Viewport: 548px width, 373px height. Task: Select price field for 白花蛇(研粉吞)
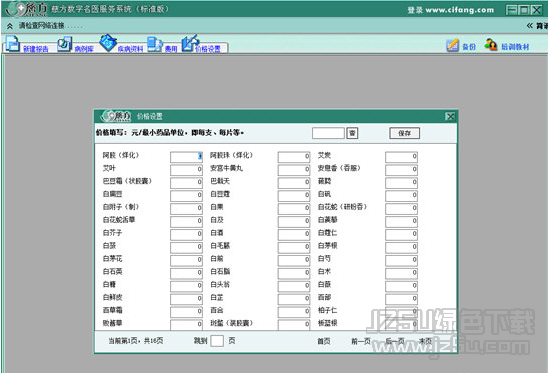[401, 208]
